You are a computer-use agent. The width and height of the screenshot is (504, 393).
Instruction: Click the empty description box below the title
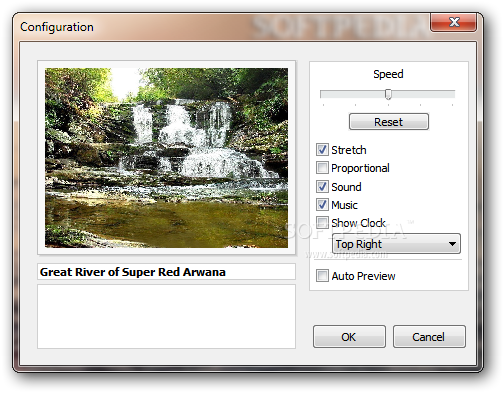click(166, 316)
